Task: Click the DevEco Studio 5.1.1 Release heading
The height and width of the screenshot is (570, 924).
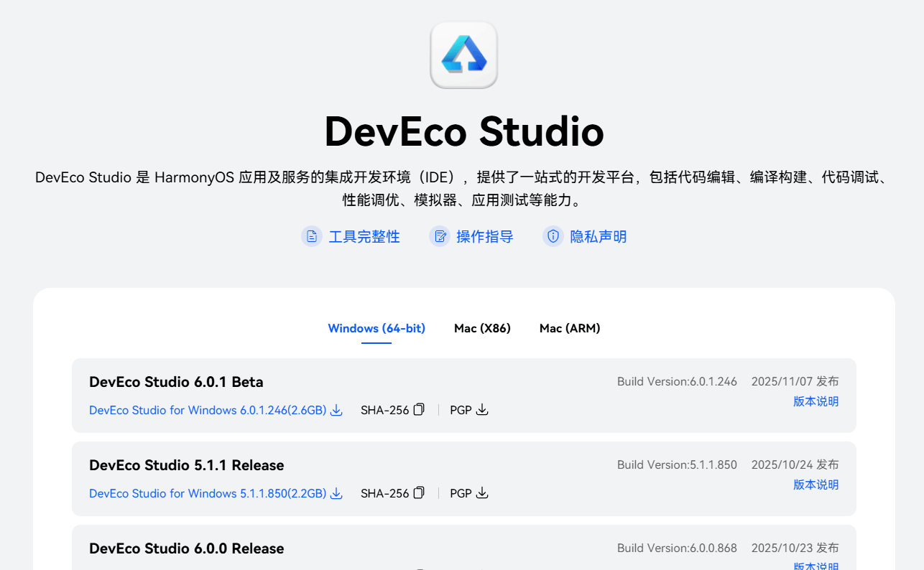Action: coord(187,465)
